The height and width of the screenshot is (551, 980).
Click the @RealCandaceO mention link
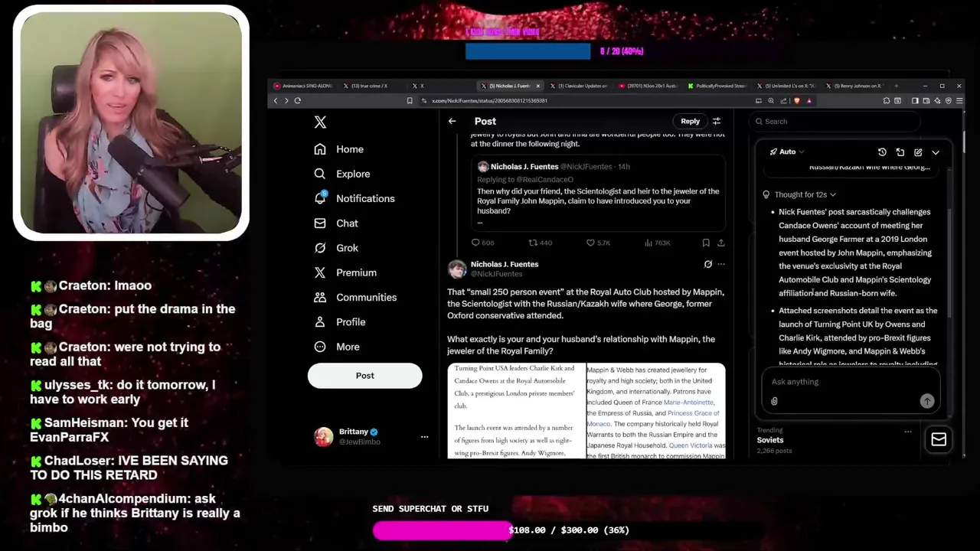[544, 180]
